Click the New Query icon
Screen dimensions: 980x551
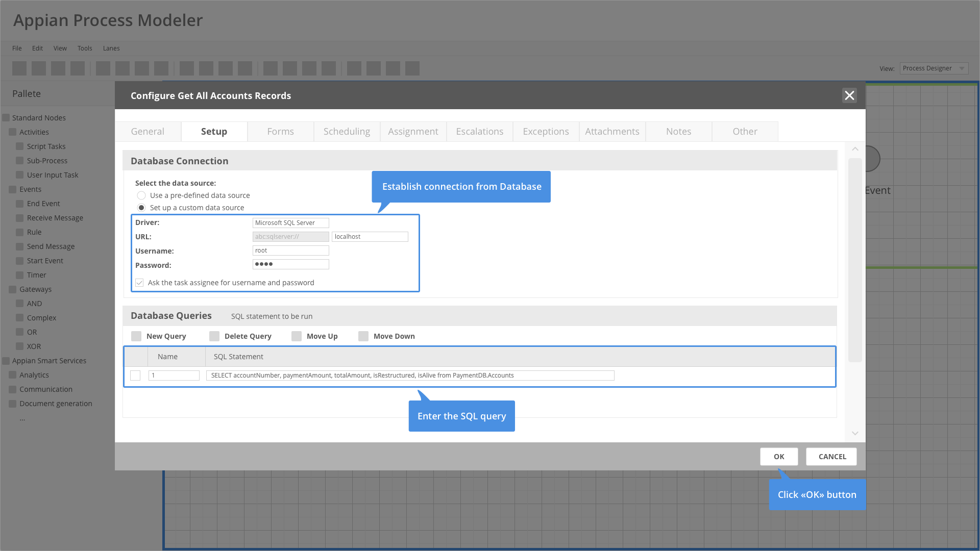tap(136, 336)
